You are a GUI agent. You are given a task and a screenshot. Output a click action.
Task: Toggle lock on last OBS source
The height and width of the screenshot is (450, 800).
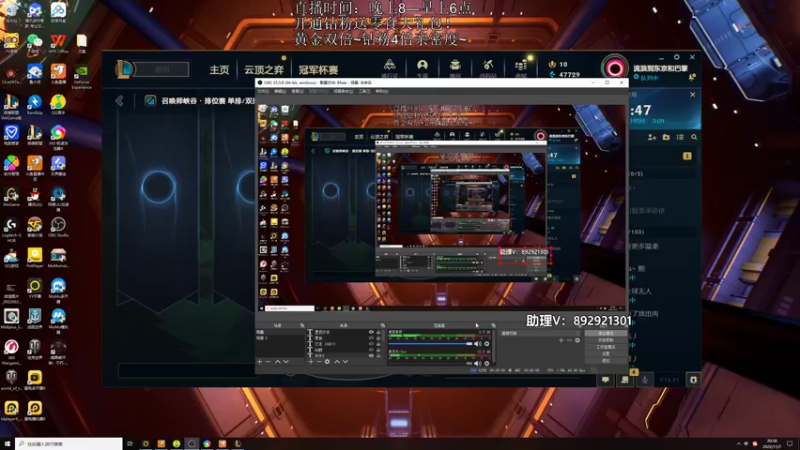[379, 356]
